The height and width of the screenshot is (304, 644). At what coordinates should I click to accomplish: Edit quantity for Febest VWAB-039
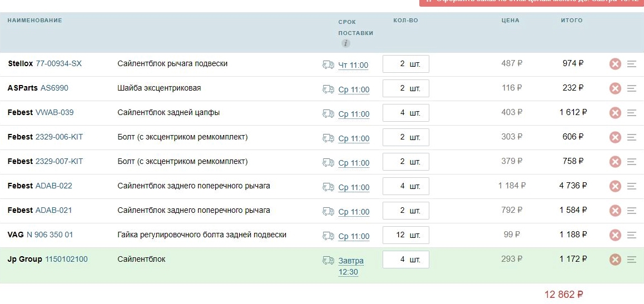pos(405,113)
